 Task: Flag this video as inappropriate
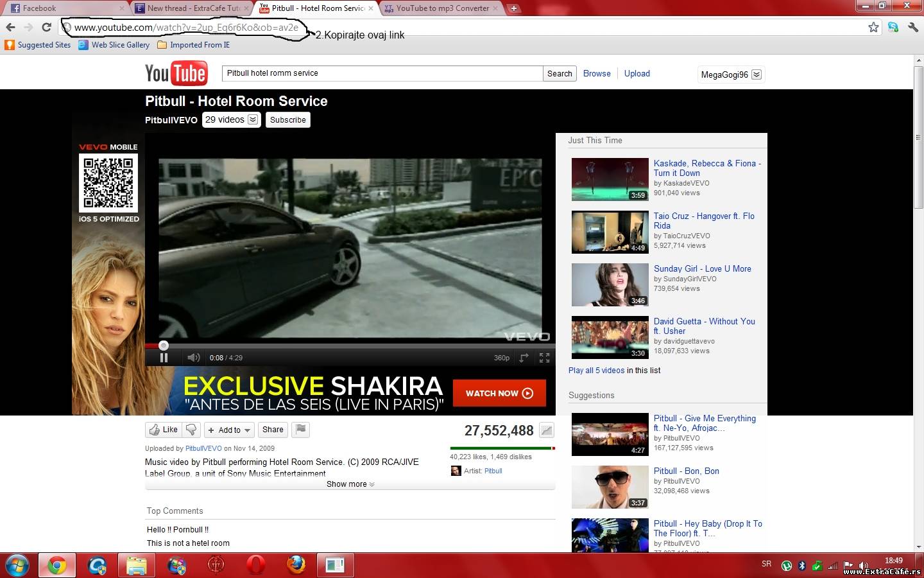click(x=301, y=430)
